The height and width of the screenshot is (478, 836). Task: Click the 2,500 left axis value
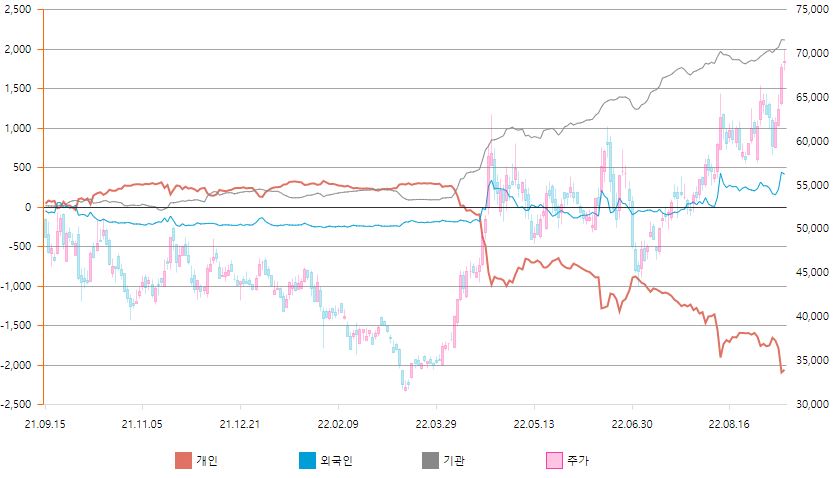point(19,9)
